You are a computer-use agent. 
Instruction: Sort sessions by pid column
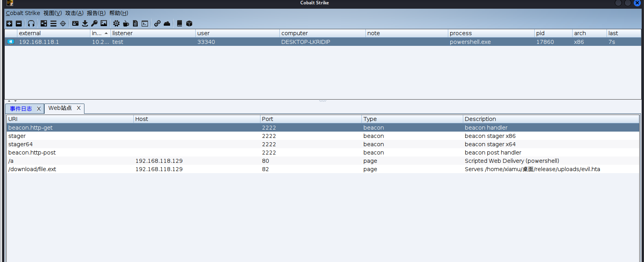[553, 33]
